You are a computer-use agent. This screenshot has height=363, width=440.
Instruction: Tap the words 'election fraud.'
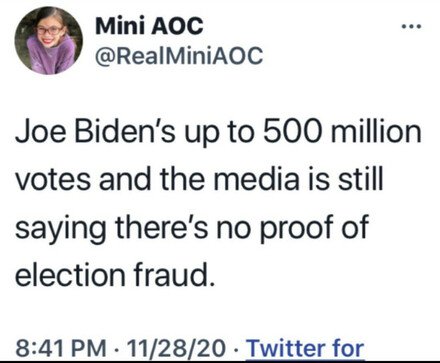pyautogui.click(x=114, y=275)
